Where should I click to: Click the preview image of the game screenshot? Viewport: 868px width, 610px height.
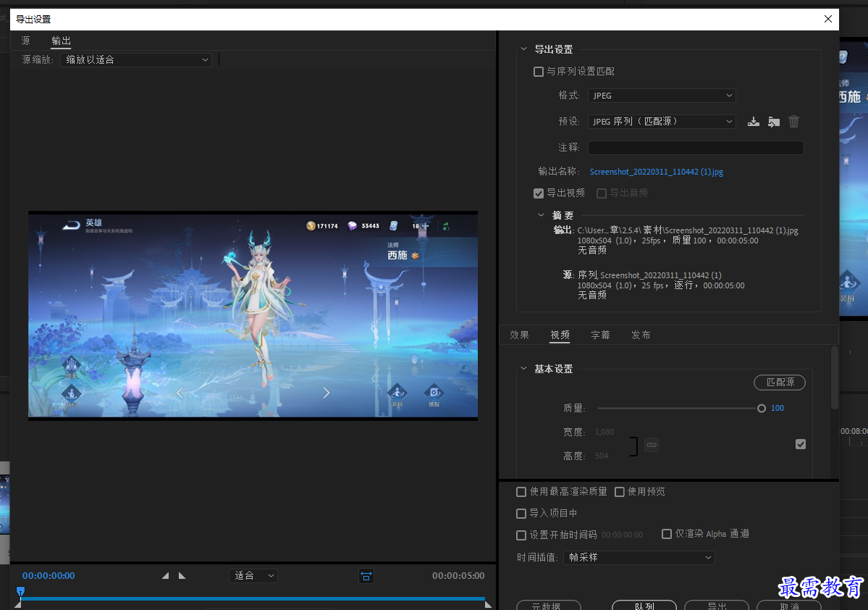click(253, 316)
